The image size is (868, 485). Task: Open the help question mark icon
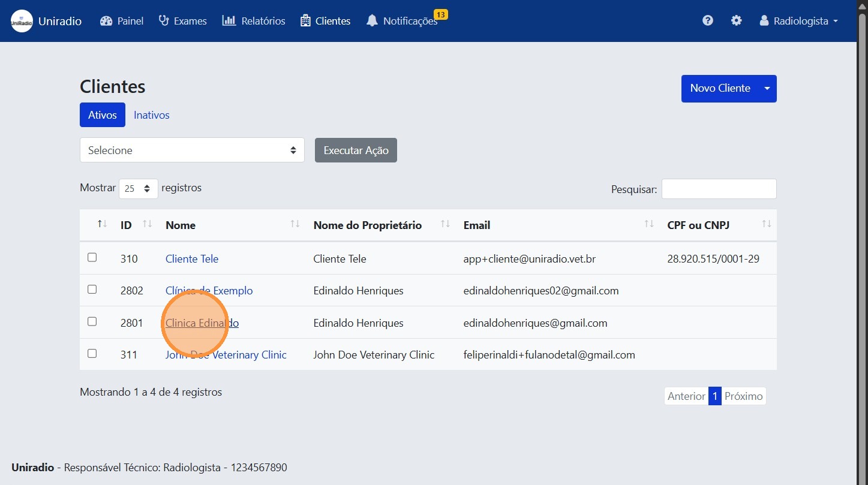[708, 21]
